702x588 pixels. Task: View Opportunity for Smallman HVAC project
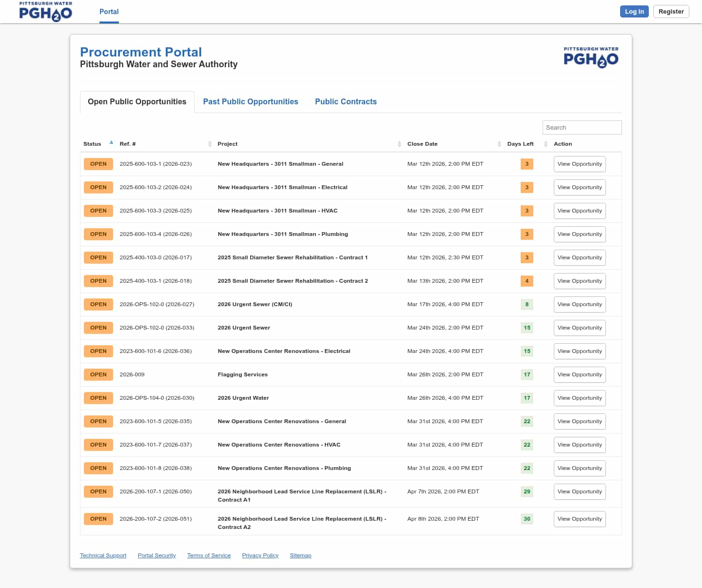click(x=579, y=211)
